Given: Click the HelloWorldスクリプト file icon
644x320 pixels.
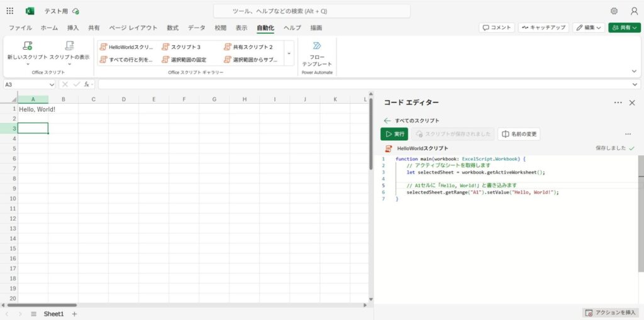Looking at the screenshot, I should coord(388,148).
